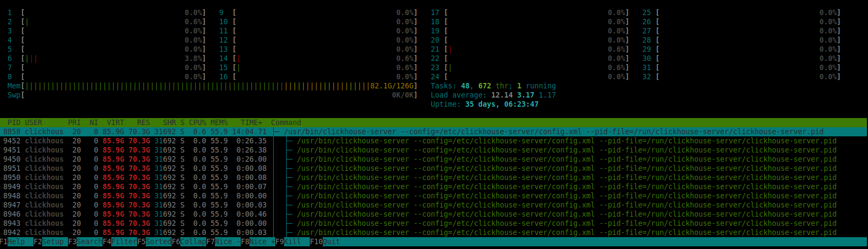Select thread row with PID 9450
The height and width of the screenshot is (249, 868).
[x=434, y=159]
